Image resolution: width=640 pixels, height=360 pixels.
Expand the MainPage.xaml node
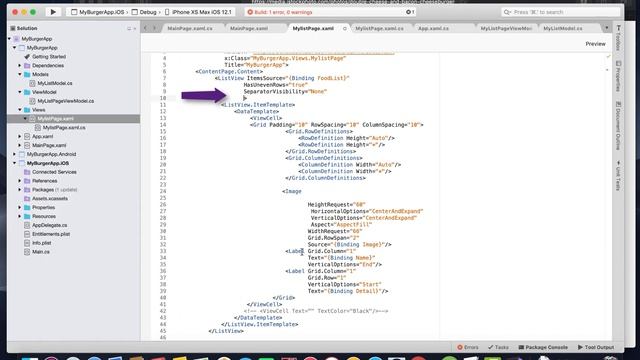point(20,145)
